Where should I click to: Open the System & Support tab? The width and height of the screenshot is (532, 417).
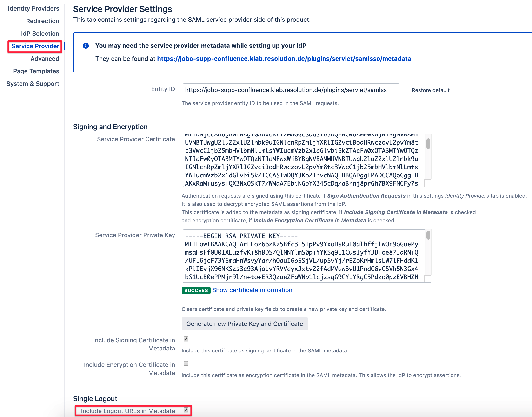tap(33, 84)
